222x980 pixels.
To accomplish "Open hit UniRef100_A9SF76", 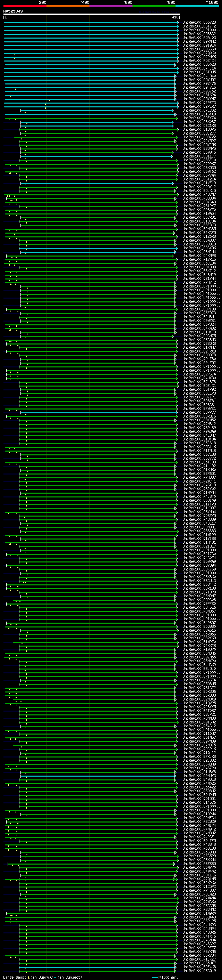I will (x=199, y=83).
